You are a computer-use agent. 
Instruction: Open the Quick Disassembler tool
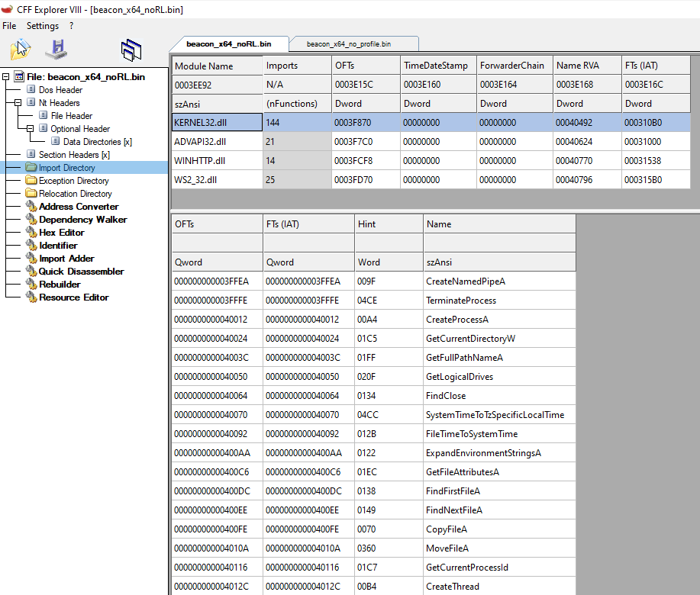(81, 271)
